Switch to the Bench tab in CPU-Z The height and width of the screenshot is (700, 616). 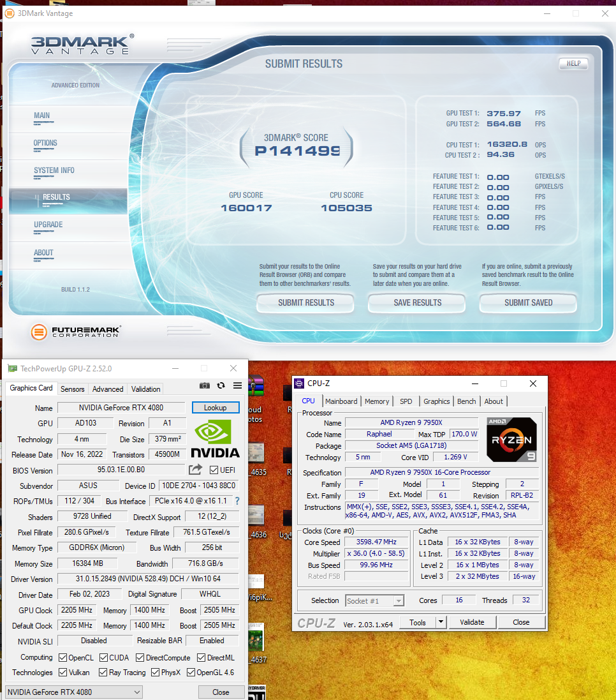(x=467, y=401)
